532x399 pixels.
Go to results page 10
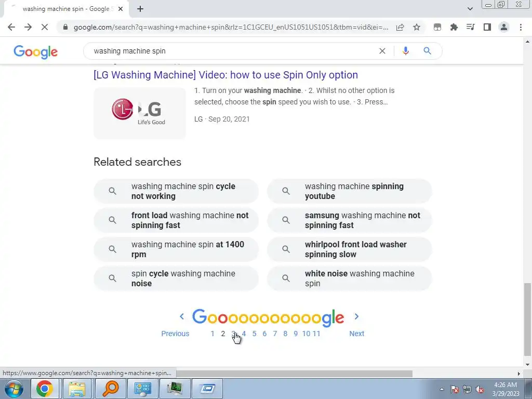pos(306,334)
